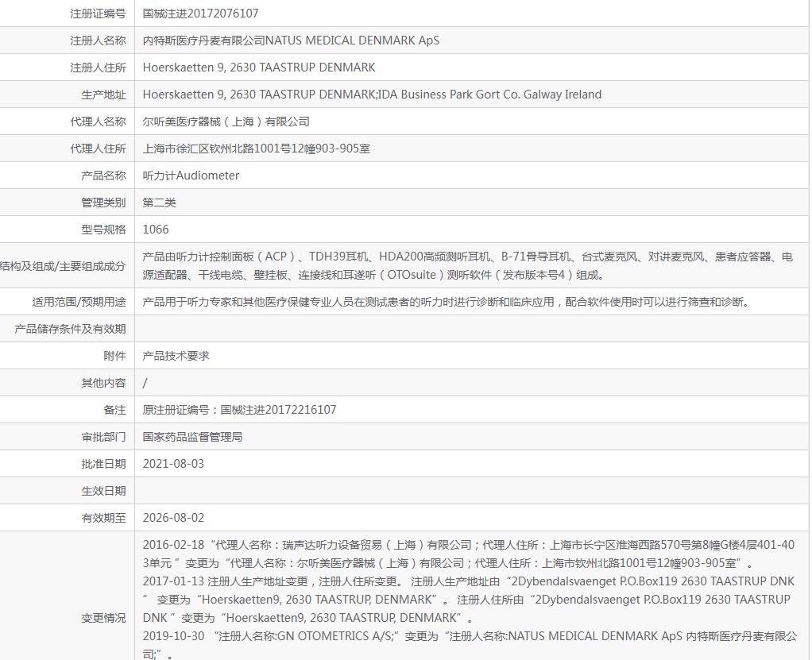Viewport: 812px width, 660px height.
Task: Select production address with IDA Business Park Gort
Action: pyautogui.click(x=372, y=95)
